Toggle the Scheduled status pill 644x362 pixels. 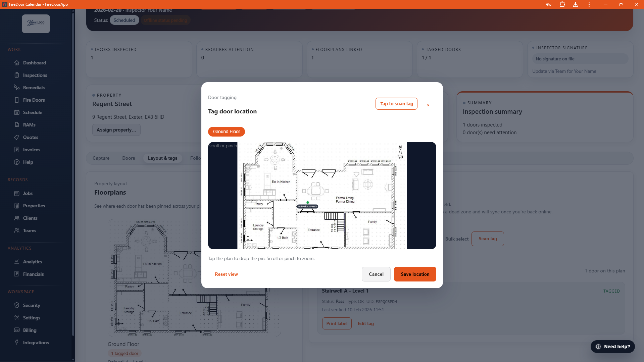pyautogui.click(x=124, y=20)
